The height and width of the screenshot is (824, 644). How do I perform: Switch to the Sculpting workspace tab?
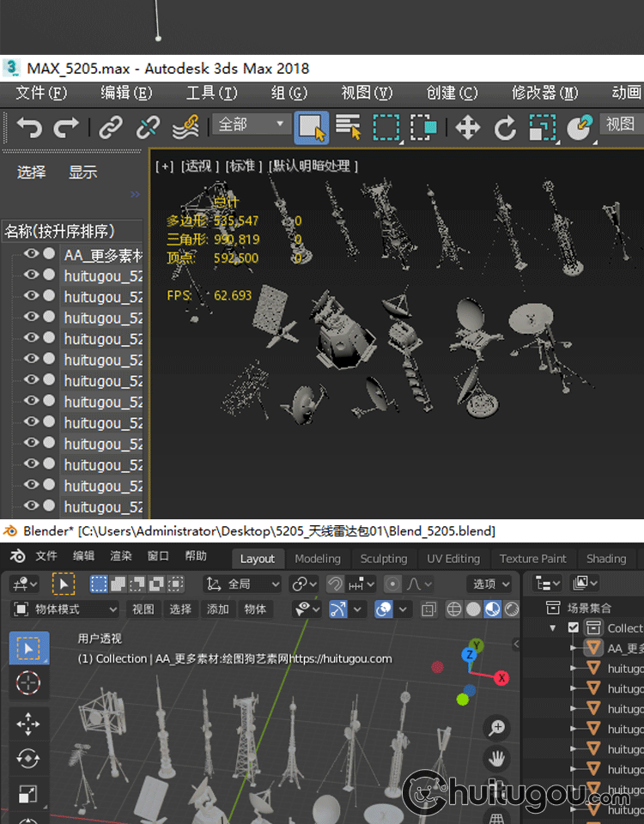tap(383, 559)
